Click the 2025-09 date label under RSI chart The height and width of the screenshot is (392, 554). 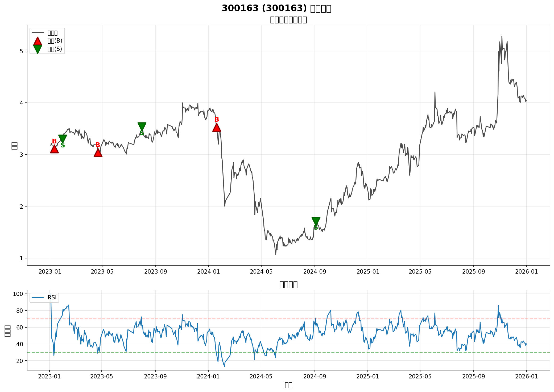pyautogui.click(x=474, y=376)
